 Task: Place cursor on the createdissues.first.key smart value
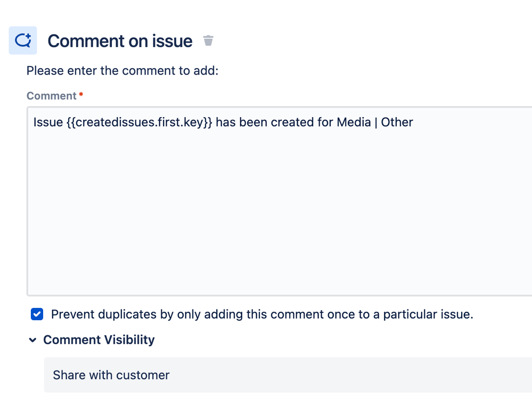[139, 122]
